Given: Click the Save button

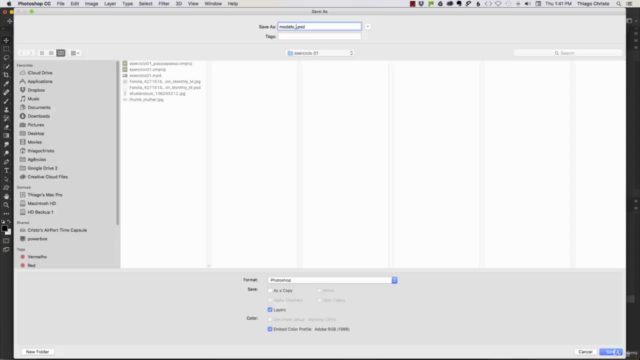Looking at the screenshot, I should [x=611, y=352].
